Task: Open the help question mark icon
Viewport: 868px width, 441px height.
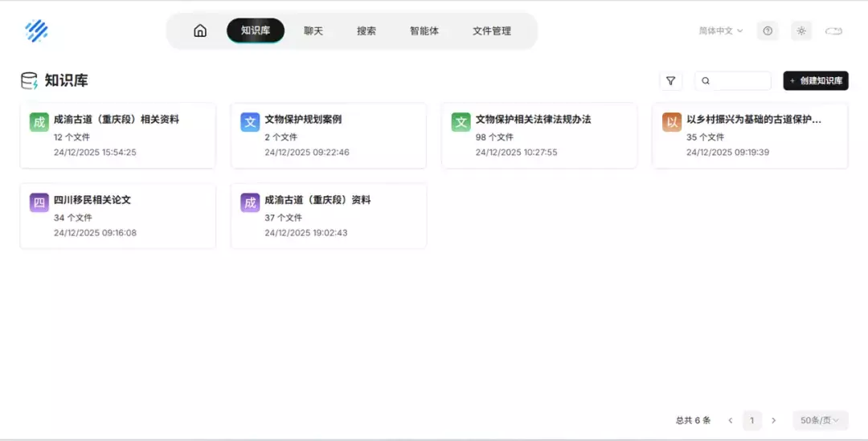Action: [x=768, y=31]
